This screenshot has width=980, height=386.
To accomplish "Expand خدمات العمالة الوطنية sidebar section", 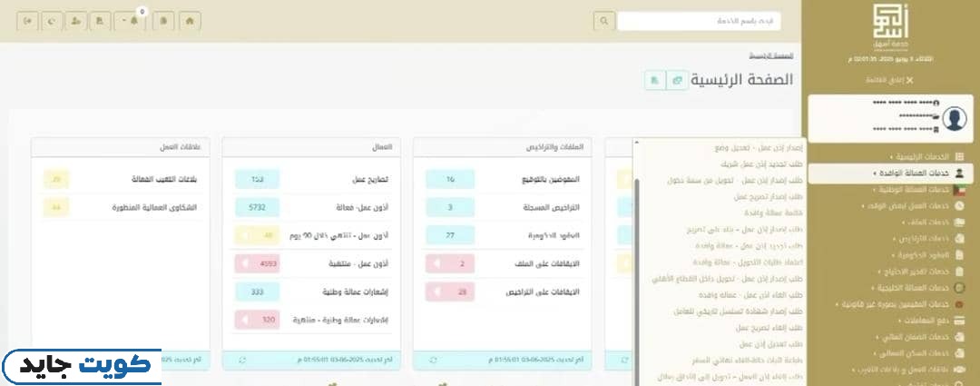I will point(909,190).
